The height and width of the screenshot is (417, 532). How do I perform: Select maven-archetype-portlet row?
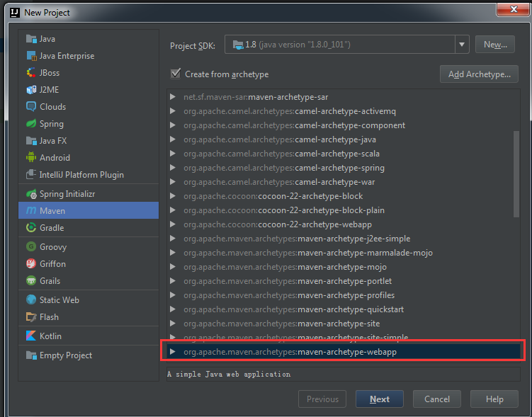[x=344, y=281]
